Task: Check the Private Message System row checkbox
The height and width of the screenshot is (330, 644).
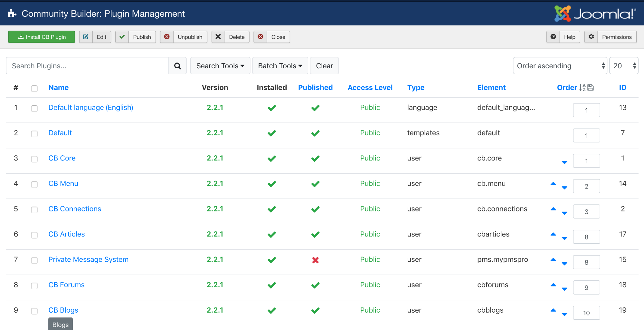Action: [34, 260]
